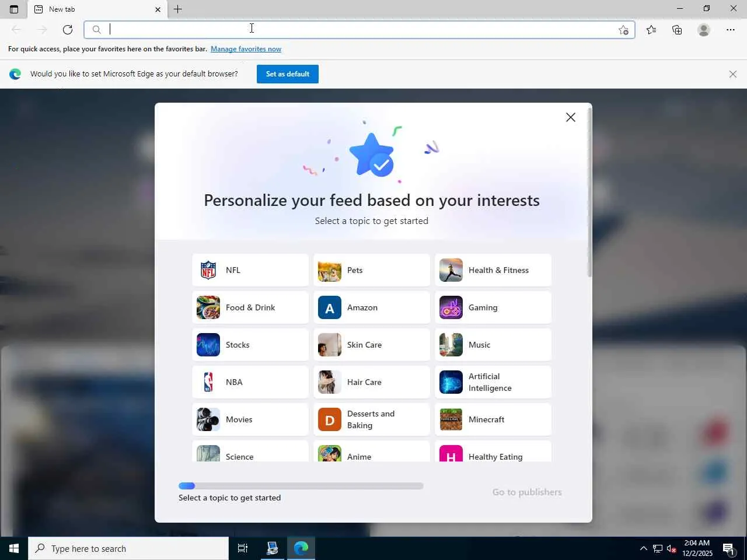Click the refresh page icon
The width and height of the screenshot is (747, 560).
click(68, 30)
